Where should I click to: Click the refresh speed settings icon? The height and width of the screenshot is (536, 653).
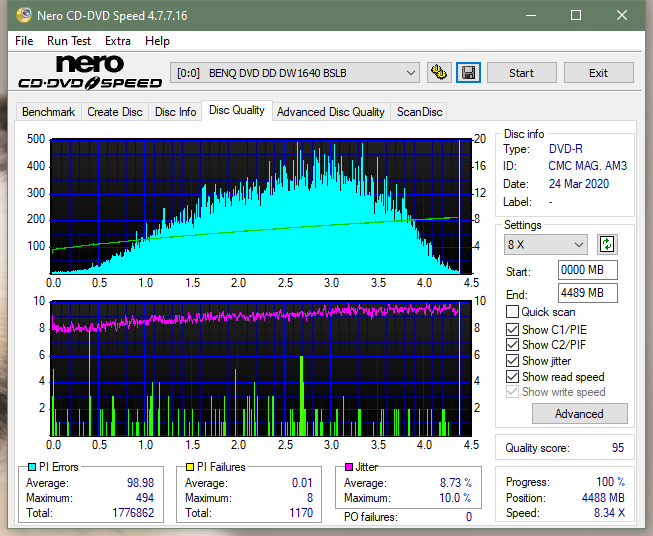click(607, 244)
